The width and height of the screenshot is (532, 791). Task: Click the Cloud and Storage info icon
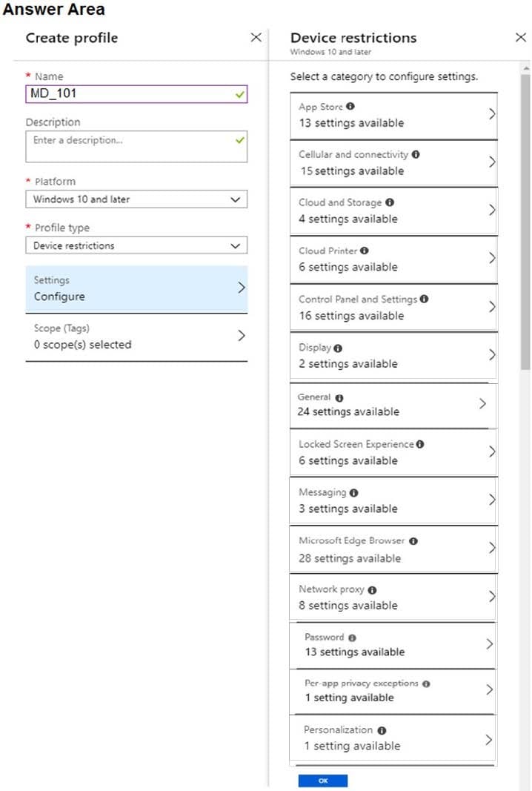pyautogui.click(x=390, y=202)
